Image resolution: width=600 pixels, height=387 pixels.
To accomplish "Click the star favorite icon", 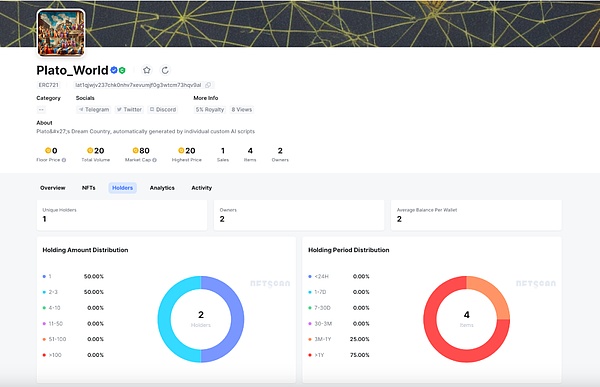I will point(147,70).
